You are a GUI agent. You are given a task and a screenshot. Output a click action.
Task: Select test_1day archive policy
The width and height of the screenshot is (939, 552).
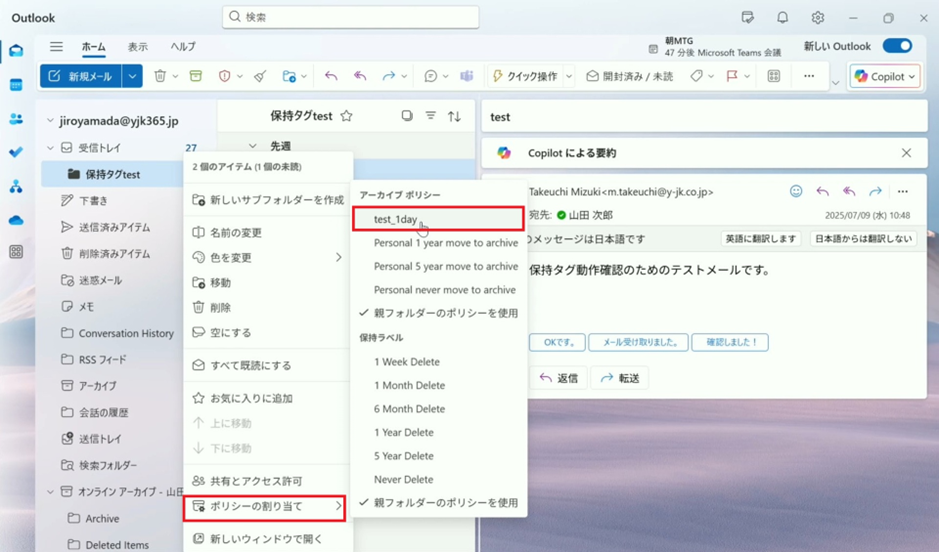coord(438,219)
